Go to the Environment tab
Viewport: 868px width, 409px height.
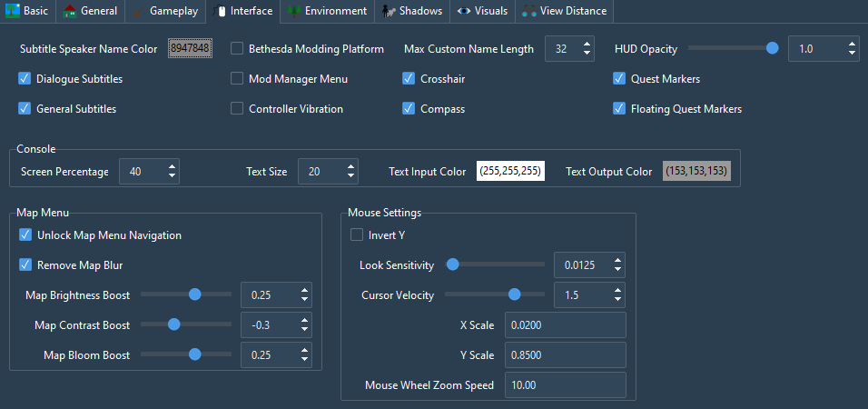pos(327,11)
